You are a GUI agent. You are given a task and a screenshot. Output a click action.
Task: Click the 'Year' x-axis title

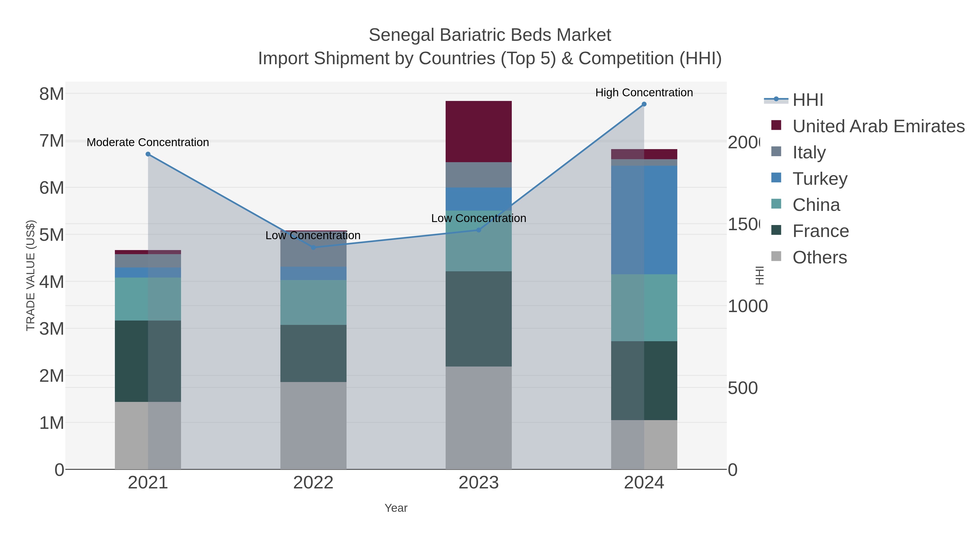click(x=396, y=508)
